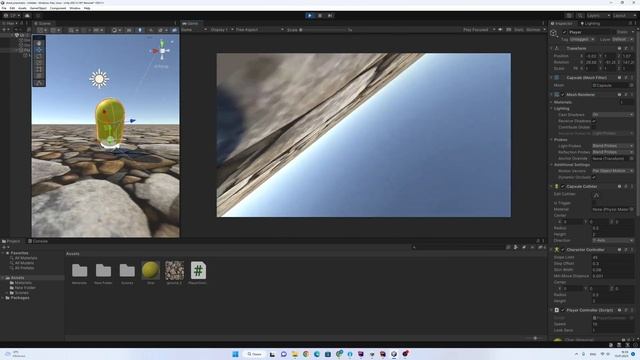640x360 pixels.
Task: Toggle the Player object active checkbox
Action: click(564, 32)
